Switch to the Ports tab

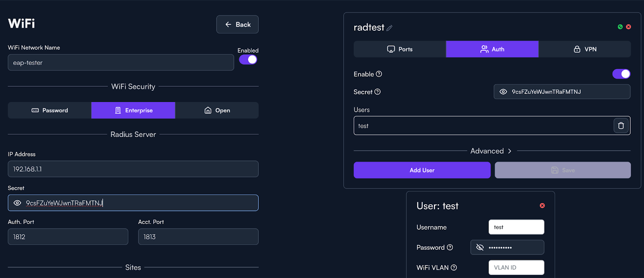coord(400,49)
